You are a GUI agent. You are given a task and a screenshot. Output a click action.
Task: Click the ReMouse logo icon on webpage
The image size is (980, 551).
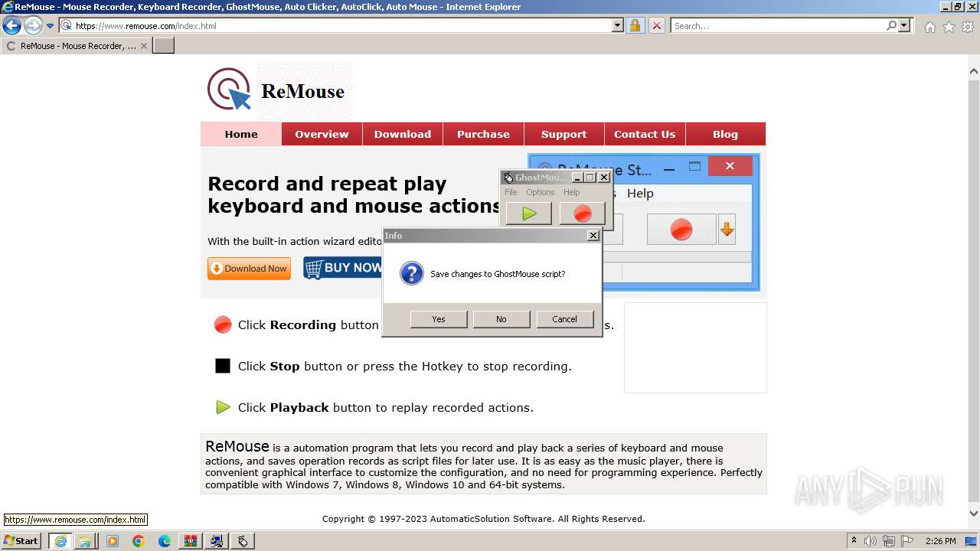[229, 90]
